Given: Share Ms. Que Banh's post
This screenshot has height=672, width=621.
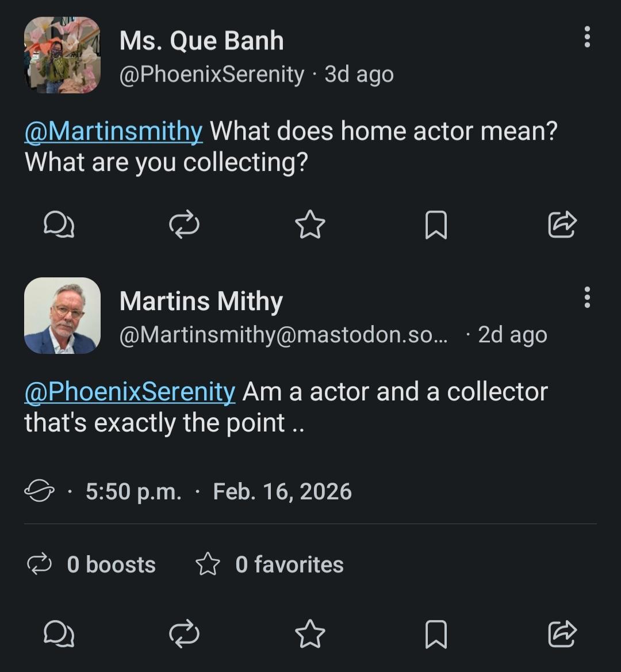Looking at the screenshot, I should (x=562, y=225).
